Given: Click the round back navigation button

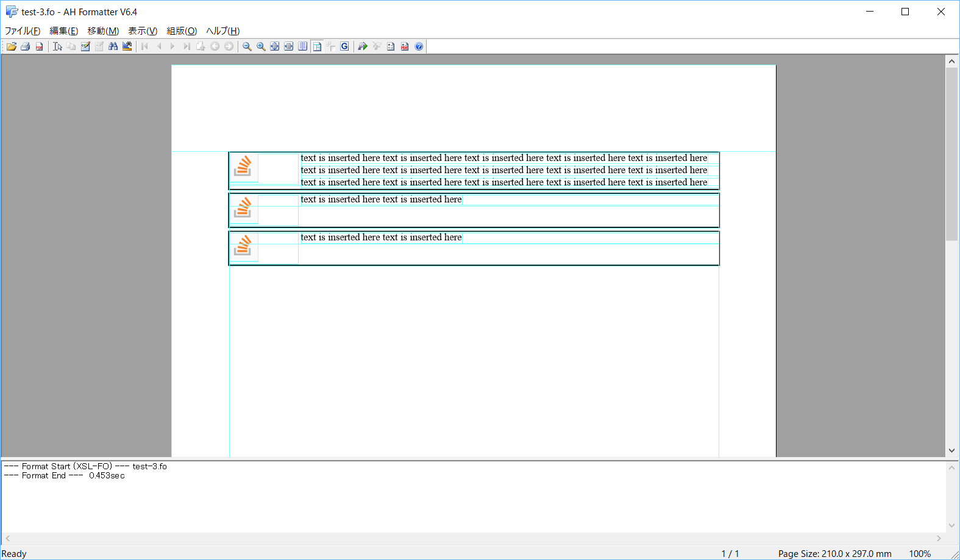Looking at the screenshot, I should click(x=215, y=46).
